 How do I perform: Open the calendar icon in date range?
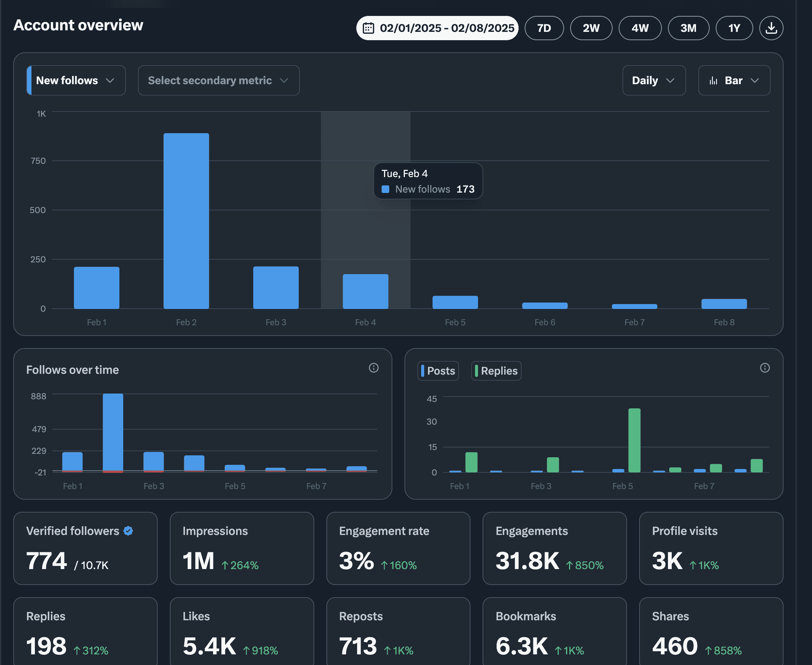point(368,28)
